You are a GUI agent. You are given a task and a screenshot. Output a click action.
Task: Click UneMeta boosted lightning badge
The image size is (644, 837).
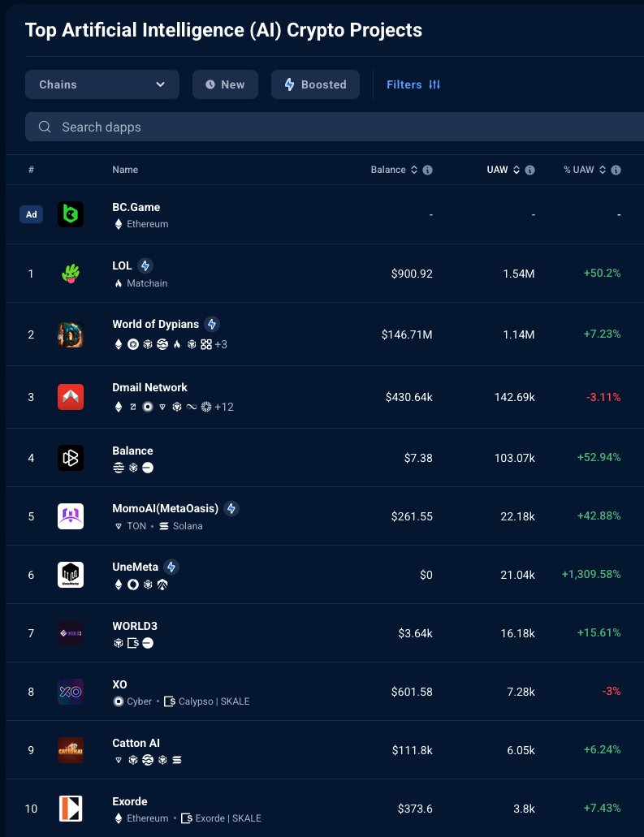pos(171,567)
